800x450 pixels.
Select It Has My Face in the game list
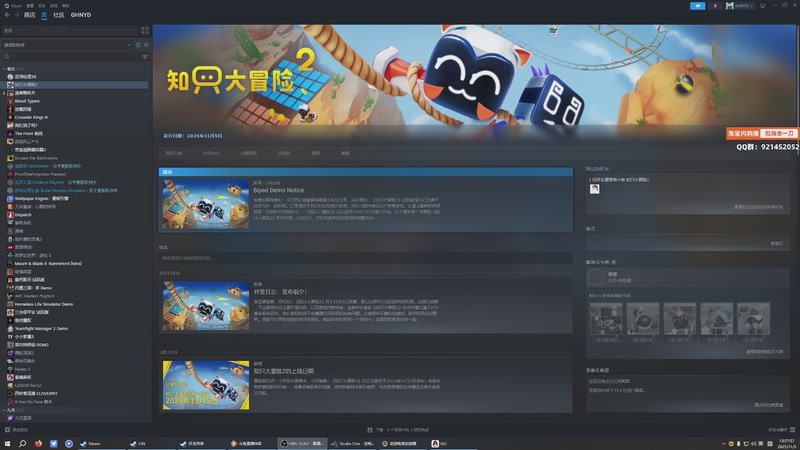pos(33,402)
